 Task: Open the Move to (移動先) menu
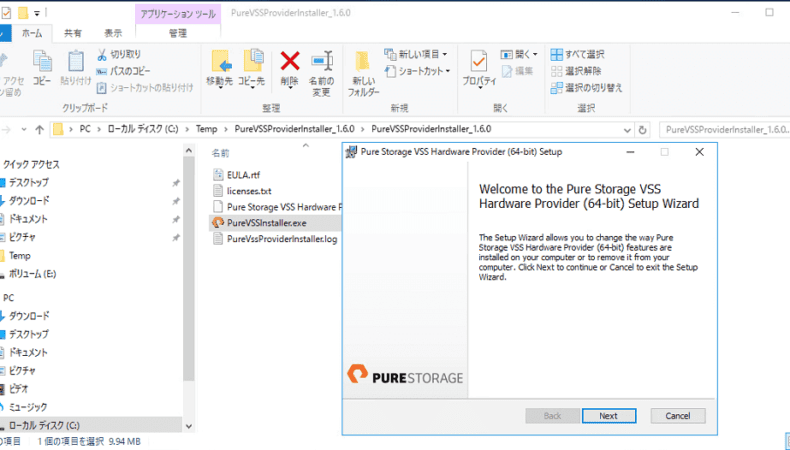(220, 69)
